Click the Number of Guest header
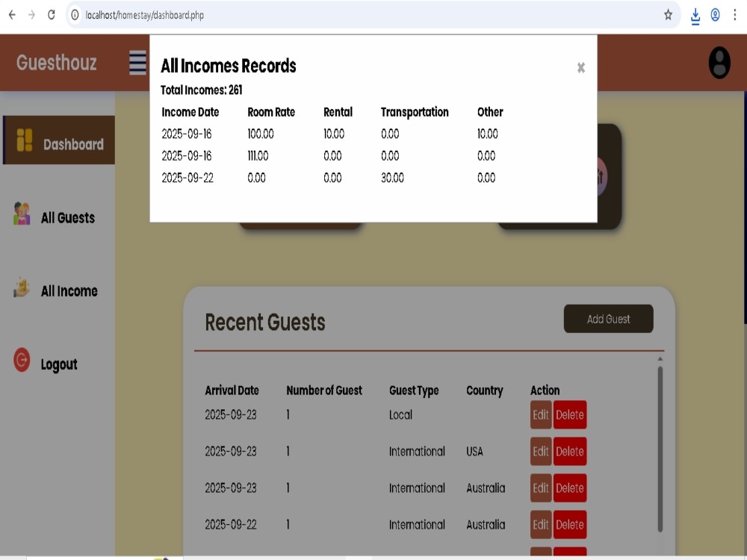 coord(324,391)
